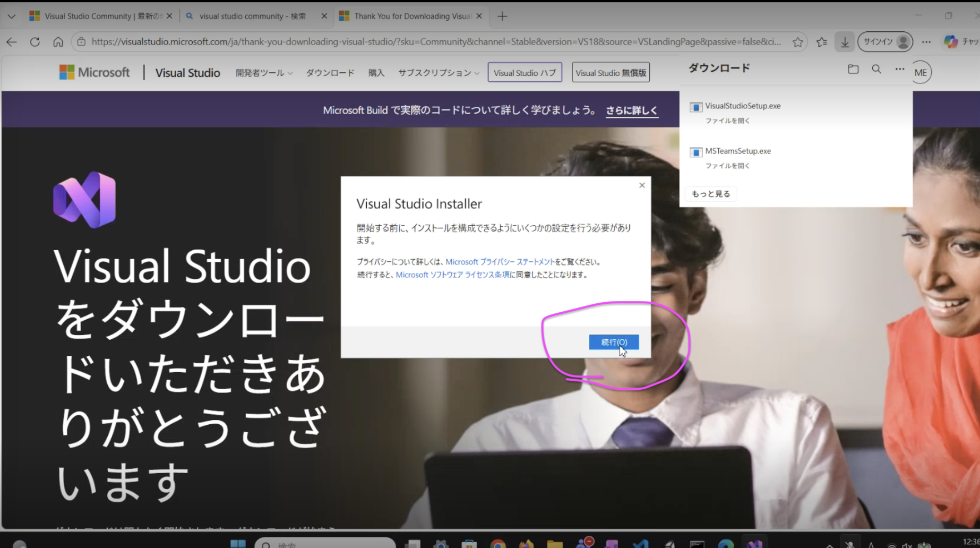Screen dimensions: 980x548
Task: Click the taskbar search box
Action: 325,543
